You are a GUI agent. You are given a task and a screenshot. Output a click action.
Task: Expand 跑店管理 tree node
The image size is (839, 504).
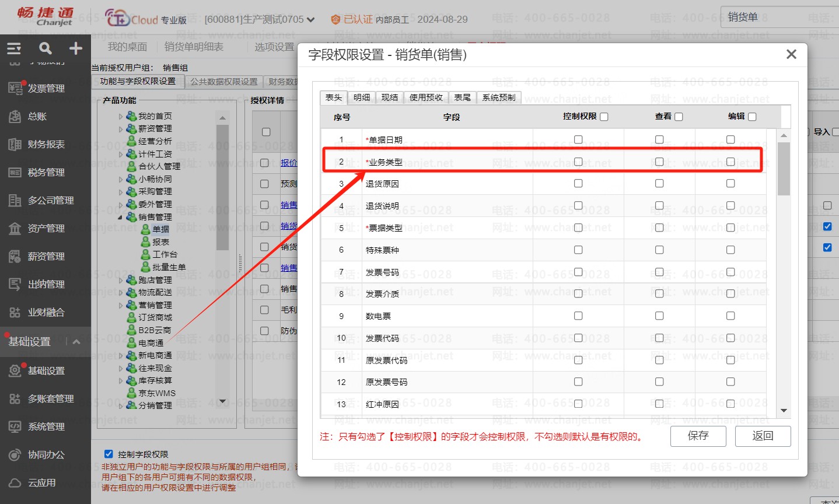[x=121, y=280]
